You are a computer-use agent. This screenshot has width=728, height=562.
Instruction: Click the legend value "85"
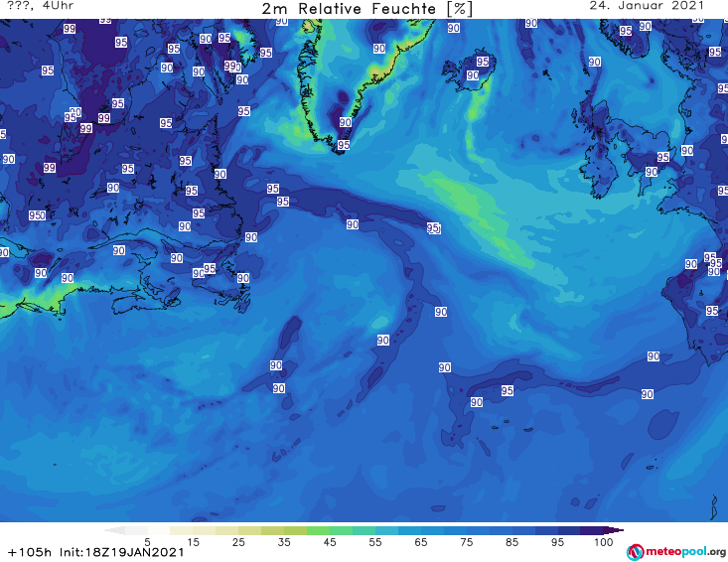point(512,542)
